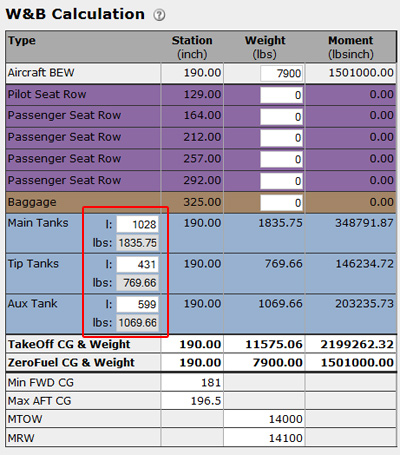This screenshot has height=455, width=400.
Task: Click the Min FWD CG value 181
Action: coord(211,383)
